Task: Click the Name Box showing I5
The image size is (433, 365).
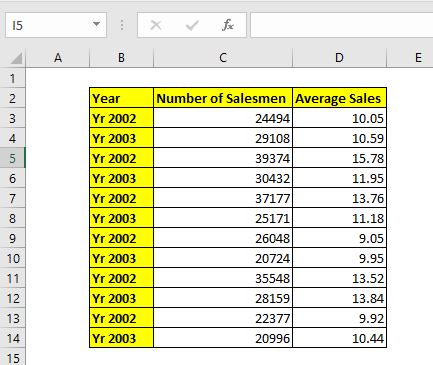Action: click(x=56, y=25)
